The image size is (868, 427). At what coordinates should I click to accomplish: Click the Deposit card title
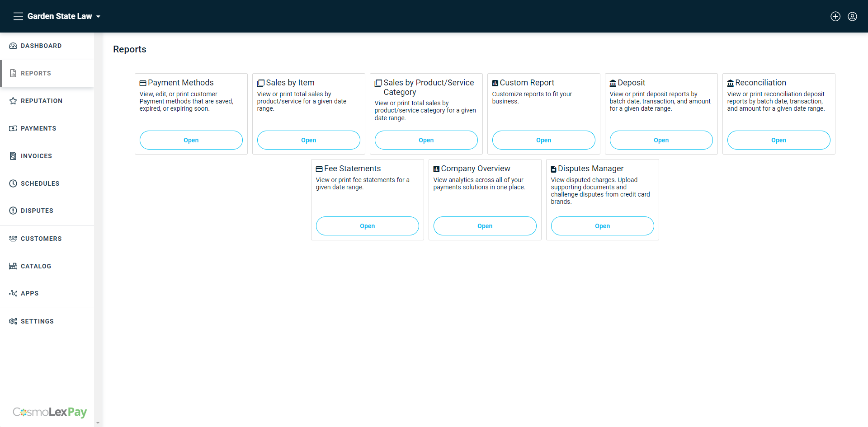(x=632, y=83)
